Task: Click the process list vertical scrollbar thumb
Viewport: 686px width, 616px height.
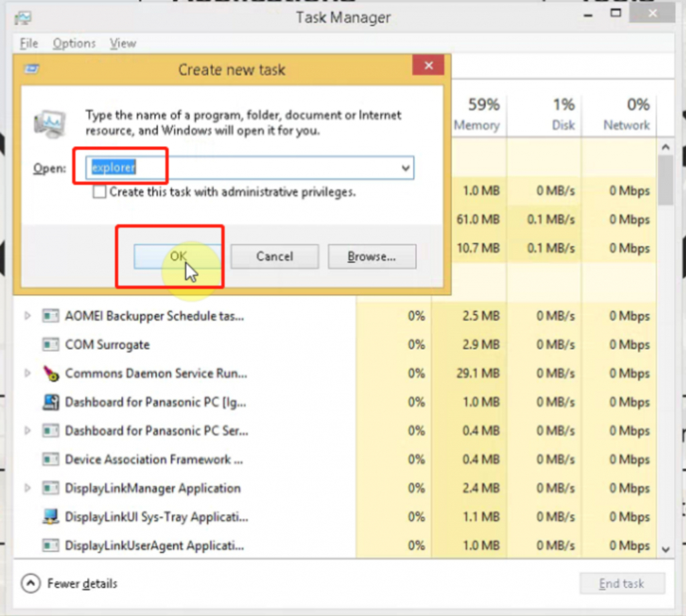Action: click(665, 180)
